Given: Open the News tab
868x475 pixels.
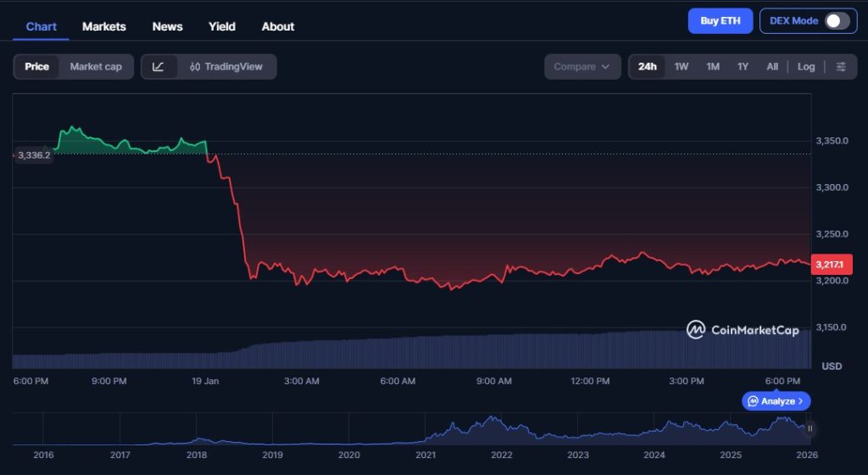Looking at the screenshot, I should click(167, 26).
